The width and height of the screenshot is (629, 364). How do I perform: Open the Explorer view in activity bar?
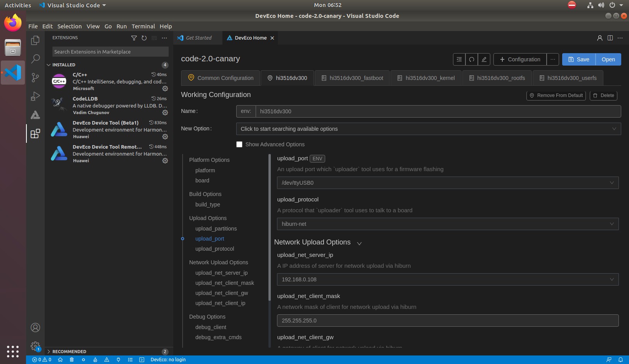[35, 40]
